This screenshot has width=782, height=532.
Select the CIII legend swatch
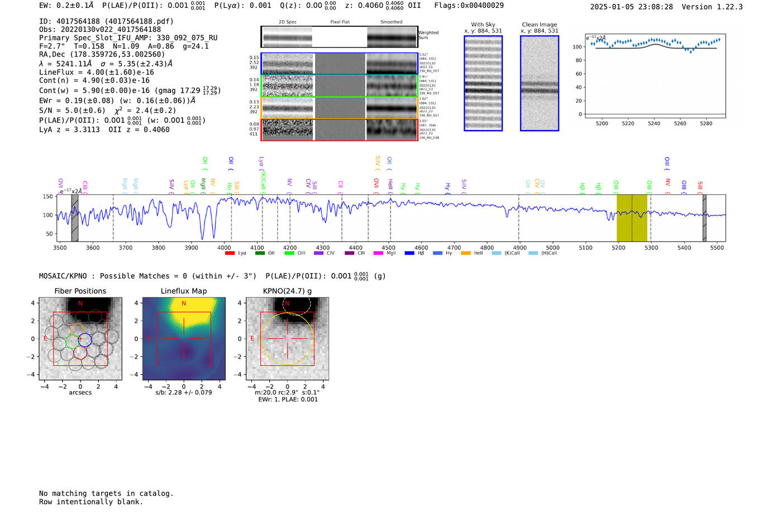(x=350, y=253)
